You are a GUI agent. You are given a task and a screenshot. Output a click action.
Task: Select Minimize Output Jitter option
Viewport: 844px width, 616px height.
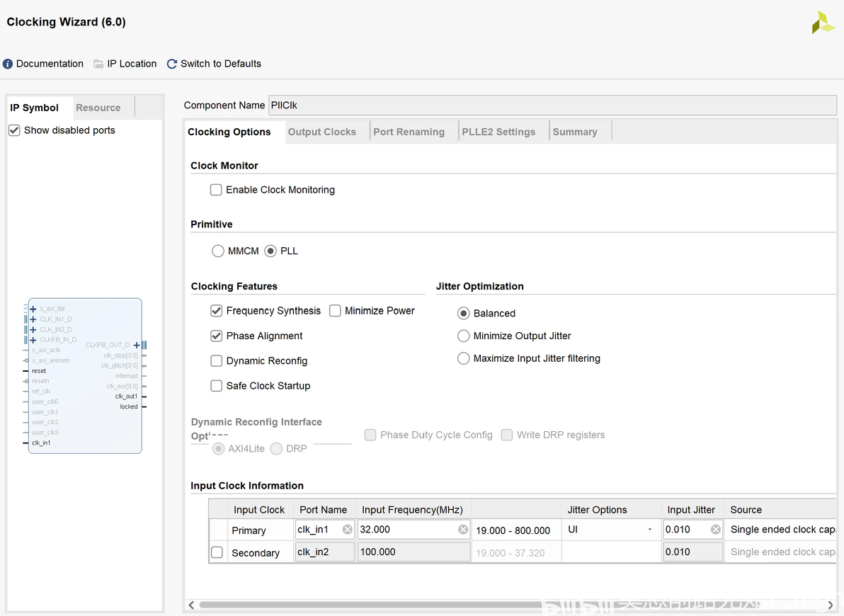[x=464, y=336]
